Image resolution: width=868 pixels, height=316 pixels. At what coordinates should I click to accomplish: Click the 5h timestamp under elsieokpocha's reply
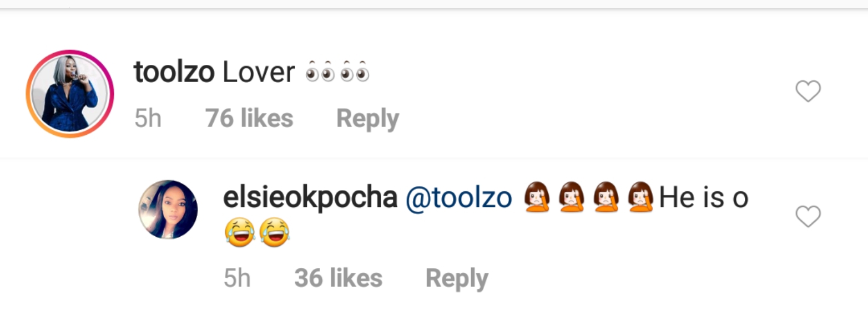pyautogui.click(x=237, y=278)
